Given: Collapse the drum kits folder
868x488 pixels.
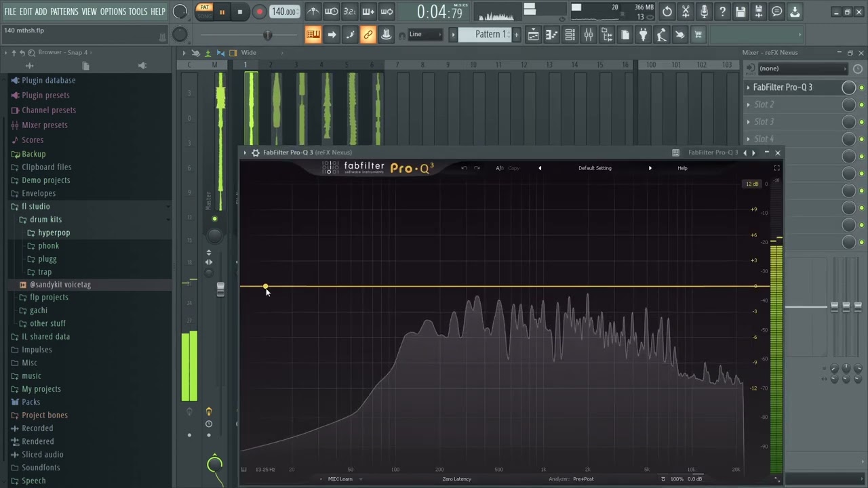Looking at the screenshot, I should [45, 219].
